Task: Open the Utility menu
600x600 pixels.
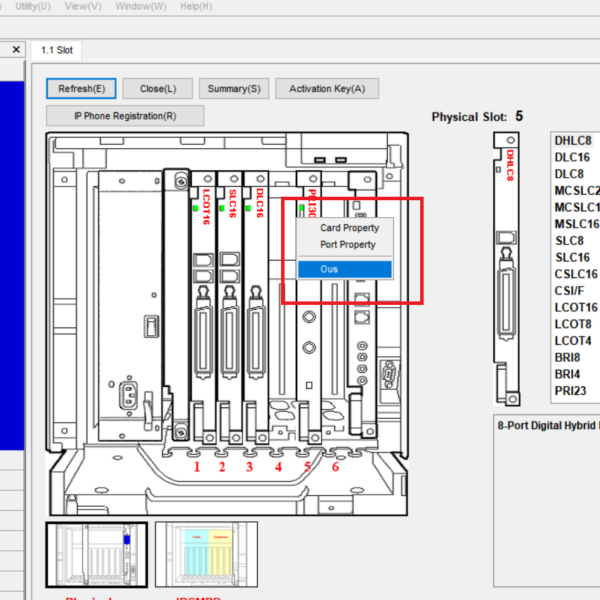Action: click(x=33, y=6)
